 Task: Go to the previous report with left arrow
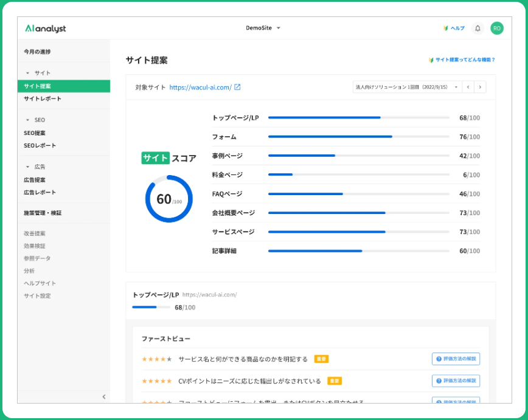[468, 87]
